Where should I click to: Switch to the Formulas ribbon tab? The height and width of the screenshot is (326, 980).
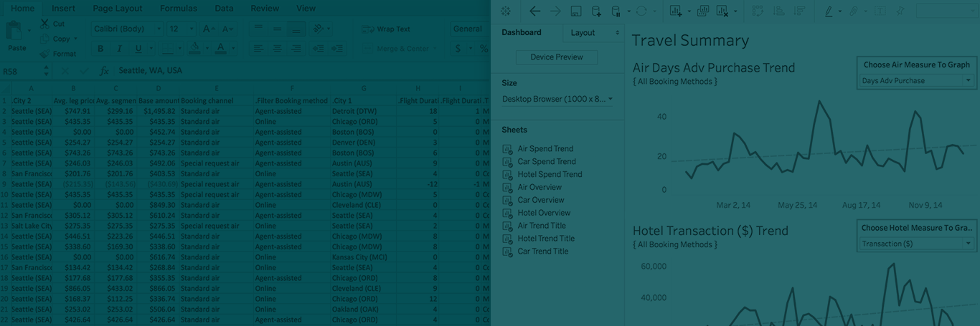[178, 9]
